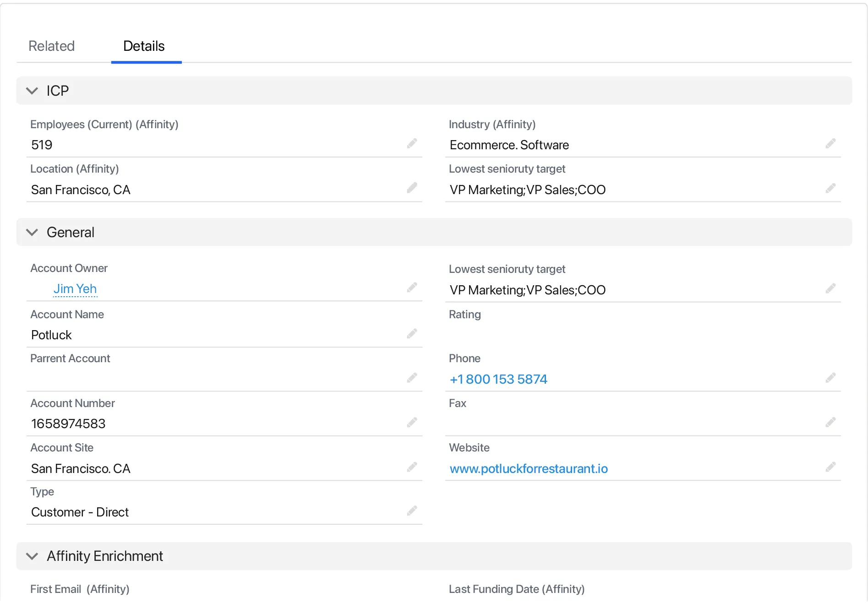
Task: Edit the Fax field
Action: [x=830, y=422]
